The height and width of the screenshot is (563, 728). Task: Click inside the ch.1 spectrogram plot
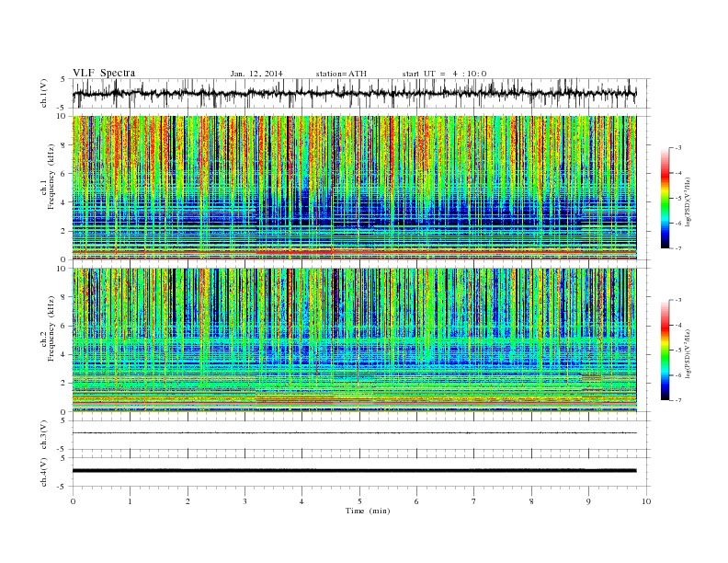(354, 188)
